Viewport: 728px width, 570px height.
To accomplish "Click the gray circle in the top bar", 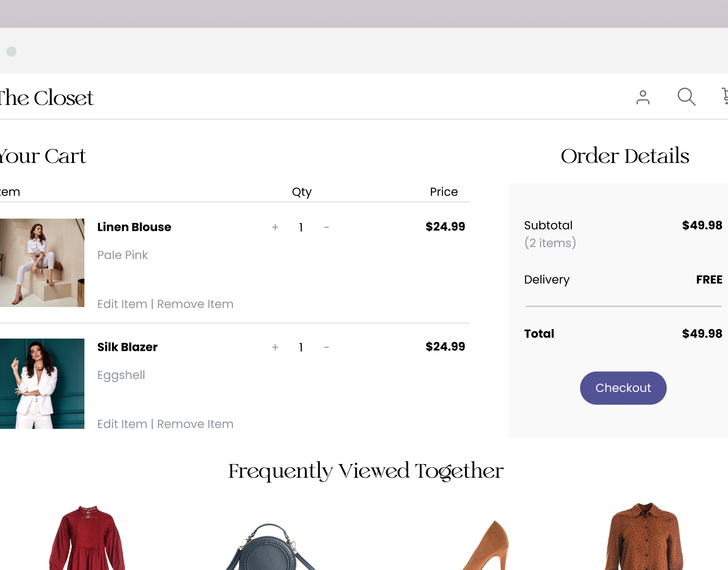I will 11,52.
